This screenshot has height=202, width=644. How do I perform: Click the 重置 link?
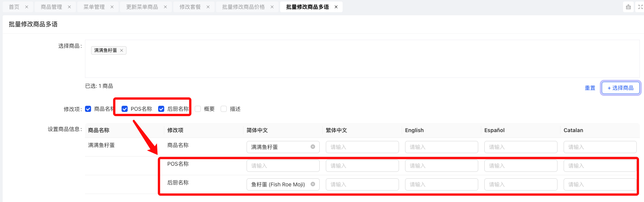tap(590, 88)
